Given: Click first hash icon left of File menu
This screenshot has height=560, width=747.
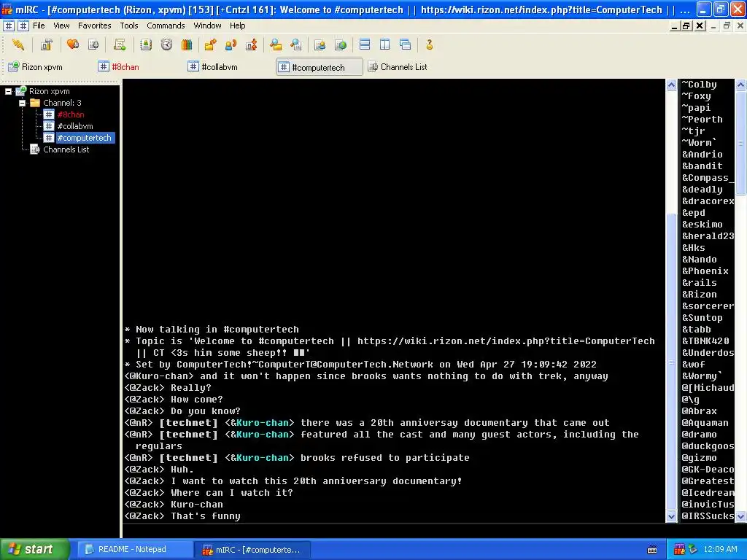Looking at the screenshot, I should [9, 26].
